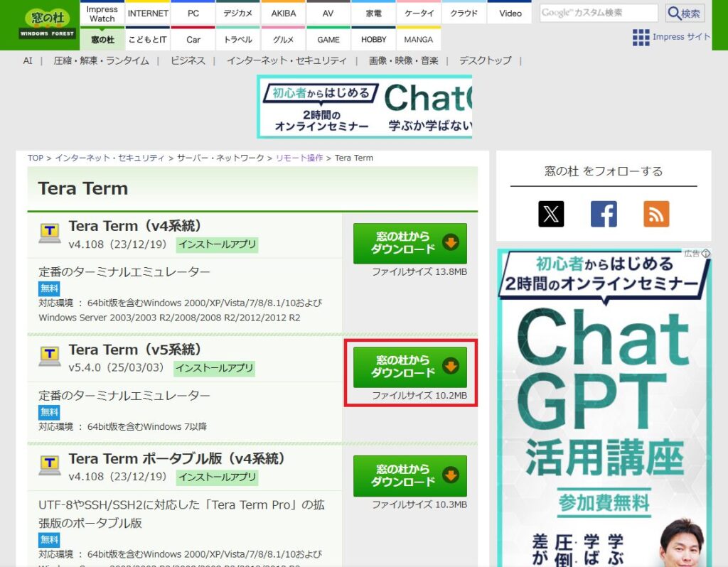Open the デスクトップ category
Viewport: 728px width, 567px height.
pyautogui.click(x=485, y=60)
